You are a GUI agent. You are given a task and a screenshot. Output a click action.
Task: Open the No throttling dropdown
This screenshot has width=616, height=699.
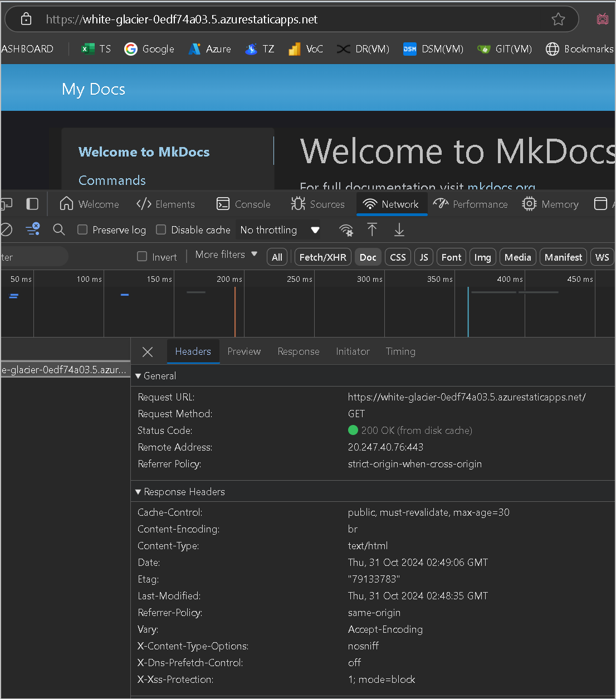click(279, 230)
